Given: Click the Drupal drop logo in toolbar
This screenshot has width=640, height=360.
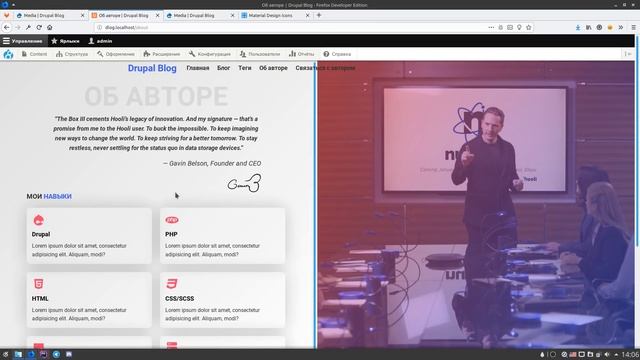Looking at the screenshot, I should (8, 54).
